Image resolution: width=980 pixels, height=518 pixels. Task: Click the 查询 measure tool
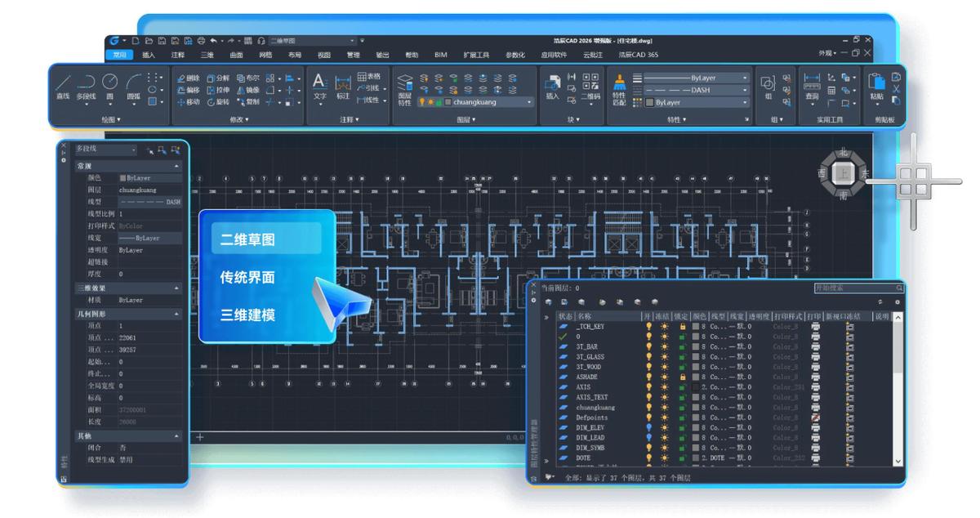[x=812, y=87]
